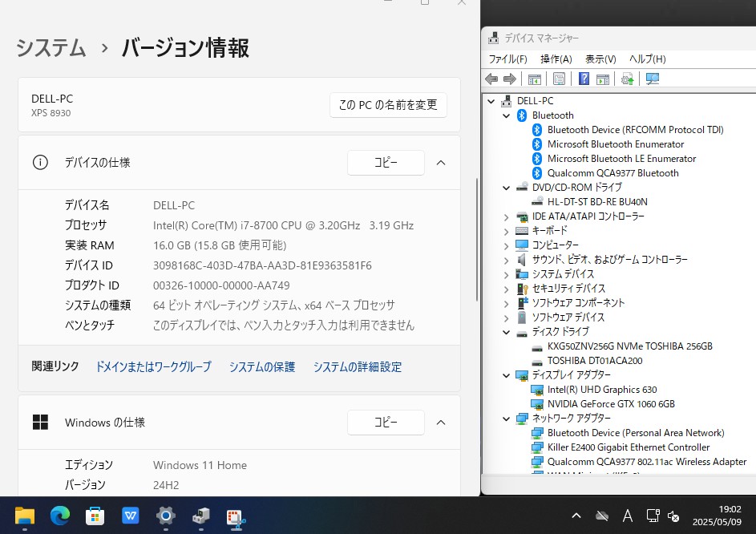
Task: Click コピー button for Windows の仕様
Action: [x=386, y=423]
